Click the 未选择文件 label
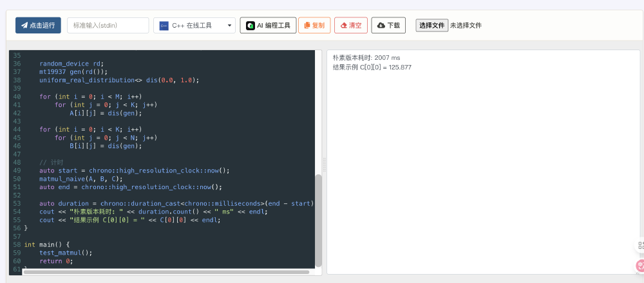 [x=466, y=26]
